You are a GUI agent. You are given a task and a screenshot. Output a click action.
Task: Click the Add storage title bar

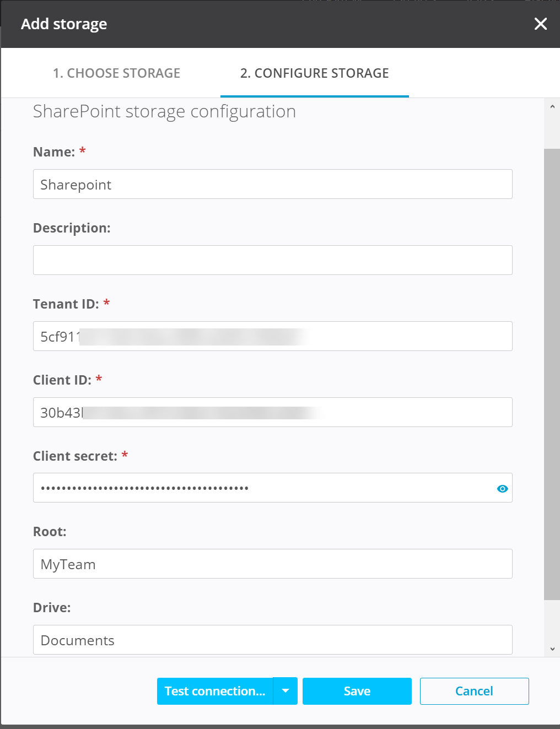tap(63, 24)
